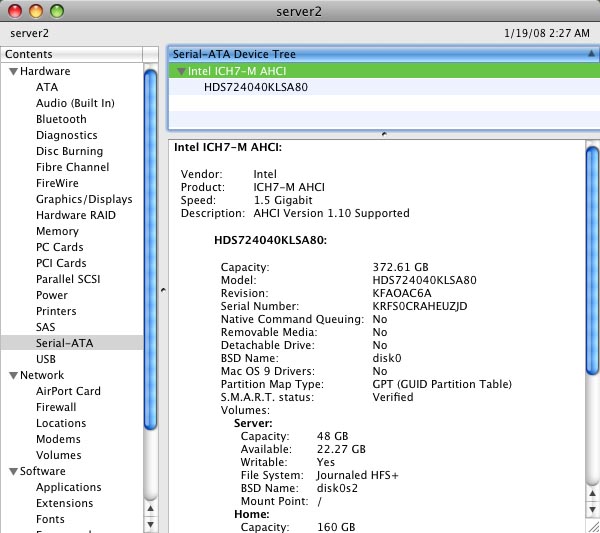Image resolution: width=600 pixels, height=533 pixels.
Task: Select ATA in the Hardware list
Action: pyautogui.click(x=46, y=87)
